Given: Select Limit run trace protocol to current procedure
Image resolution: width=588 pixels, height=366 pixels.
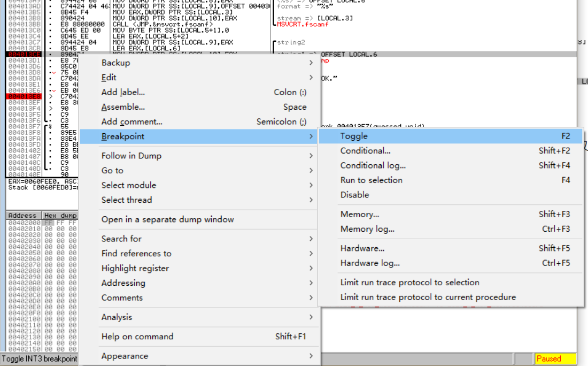Looking at the screenshot, I should tap(451, 297).
